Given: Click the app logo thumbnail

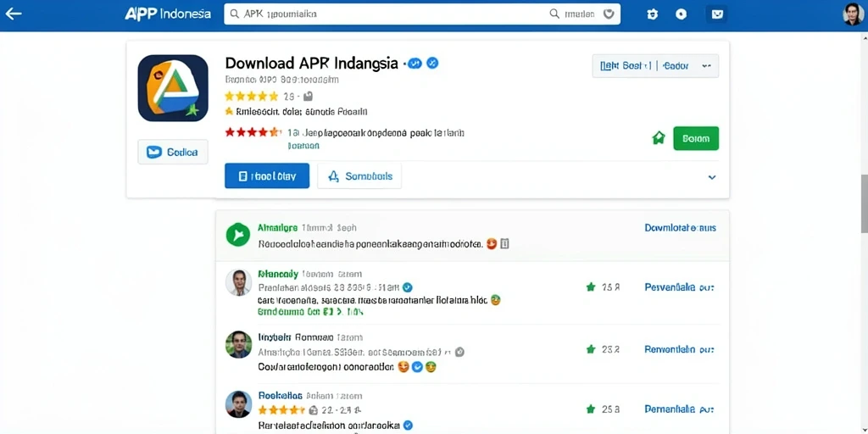Looking at the screenshot, I should click(173, 88).
